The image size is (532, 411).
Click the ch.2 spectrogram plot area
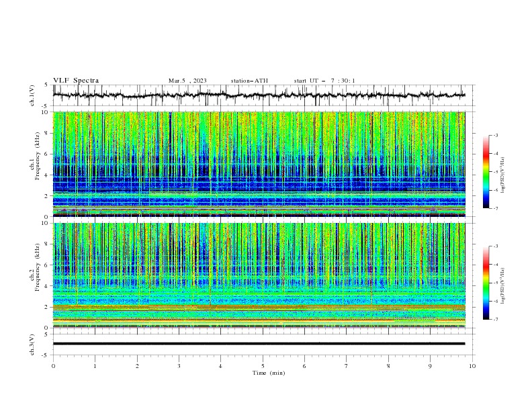(259, 275)
